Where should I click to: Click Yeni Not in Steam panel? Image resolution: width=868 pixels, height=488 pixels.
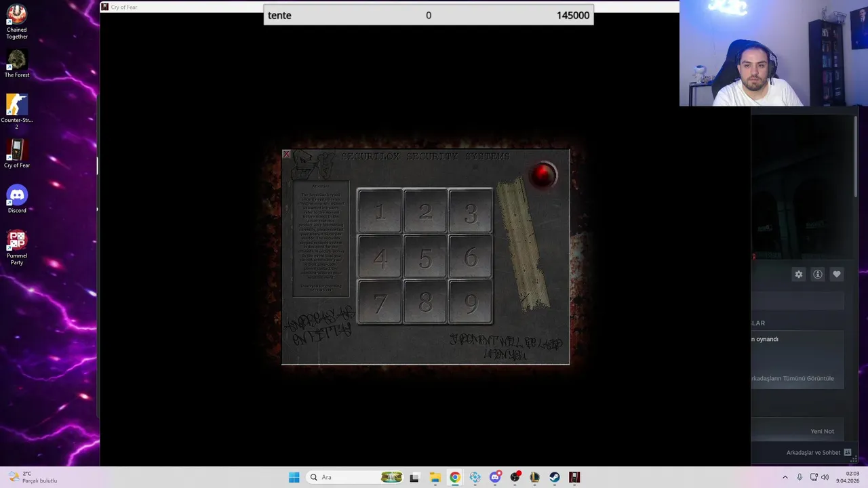click(x=822, y=431)
